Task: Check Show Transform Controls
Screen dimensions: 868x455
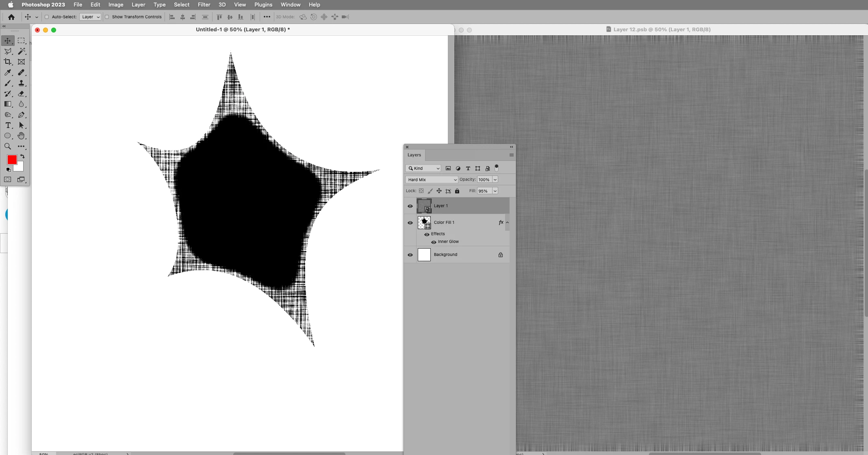Action: tap(107, 17)
